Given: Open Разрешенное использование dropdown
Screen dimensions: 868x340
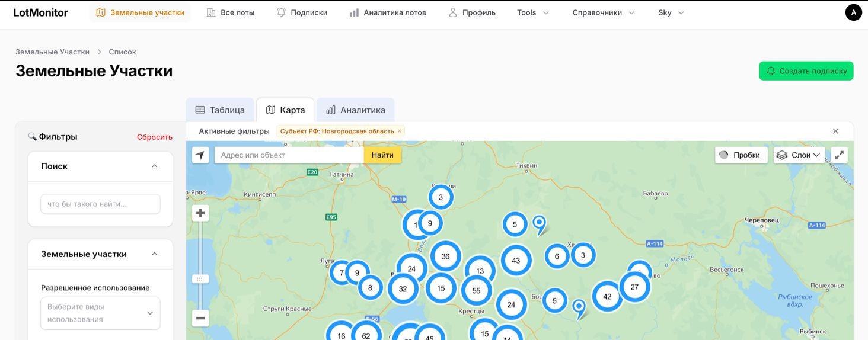Looking at the screenshot, I should tap(100, 313).
